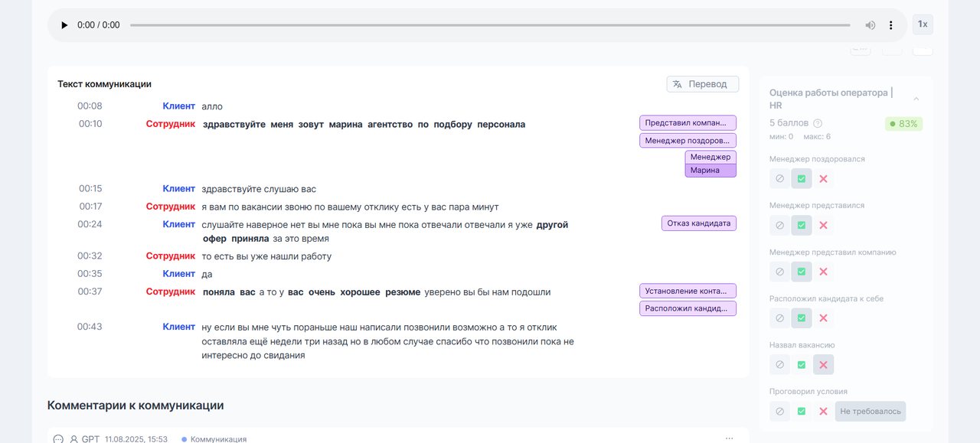Viewport: 980px width, 443px height.
Task: Mark Менеджер представился as passed
Action: (x=802, y=225)
